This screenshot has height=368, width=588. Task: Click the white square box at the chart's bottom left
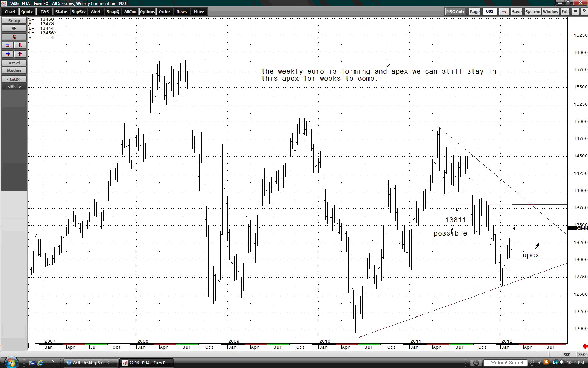click(31, 346)
